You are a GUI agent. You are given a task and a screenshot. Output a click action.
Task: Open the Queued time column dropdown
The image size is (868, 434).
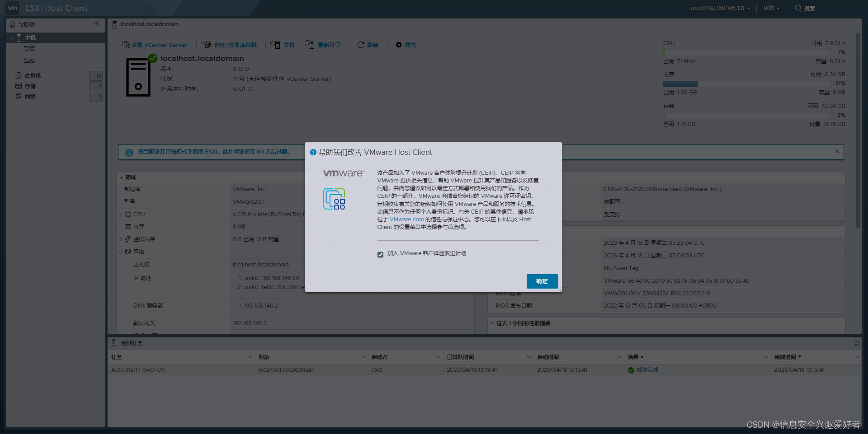pos(529,357)
